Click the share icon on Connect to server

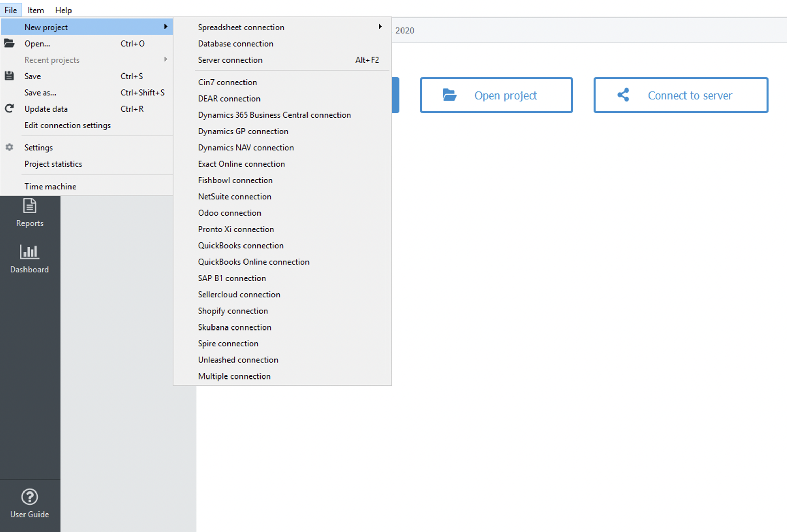623,95
